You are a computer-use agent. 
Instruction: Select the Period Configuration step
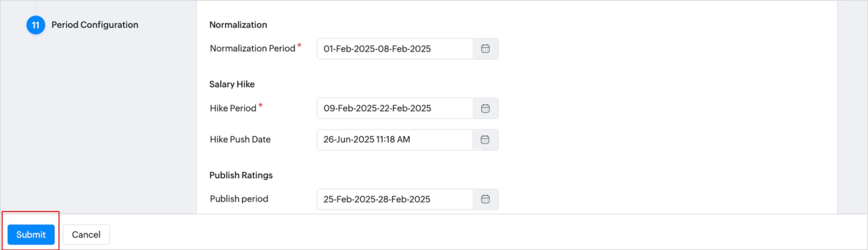pos(95,25)
